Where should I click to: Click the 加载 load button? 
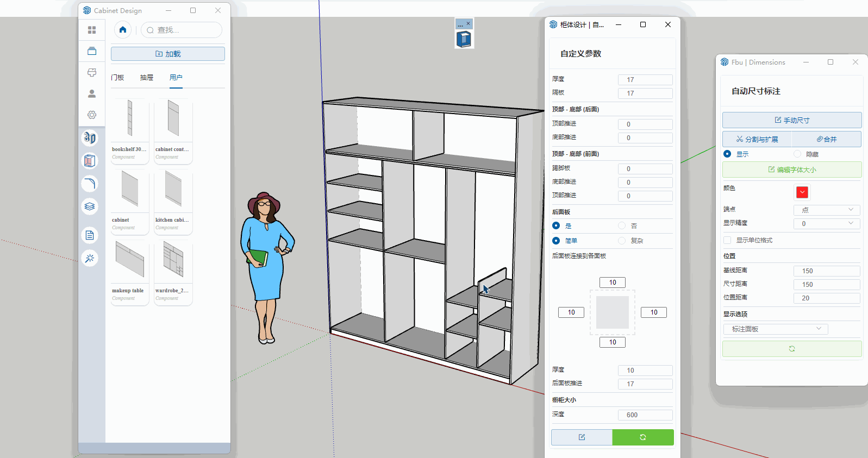click(168, 54)
